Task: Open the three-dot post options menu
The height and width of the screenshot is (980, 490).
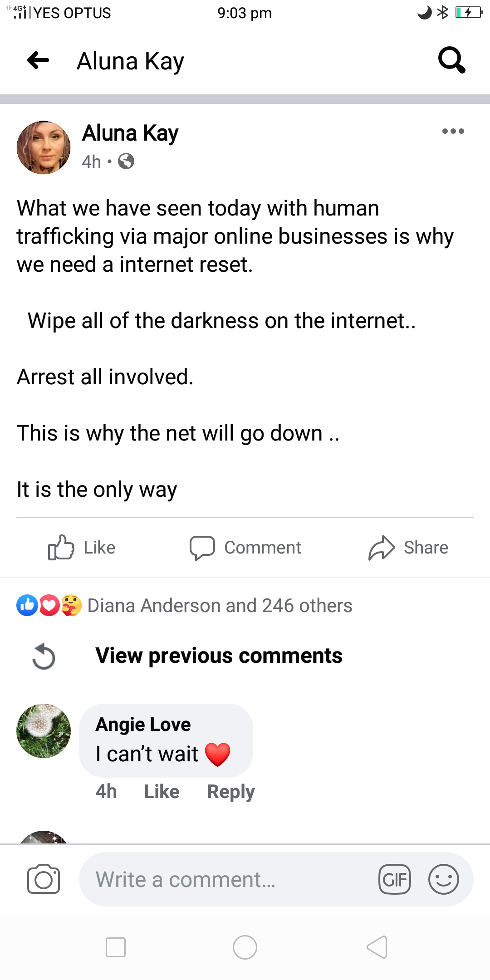Action: (453, 132)
